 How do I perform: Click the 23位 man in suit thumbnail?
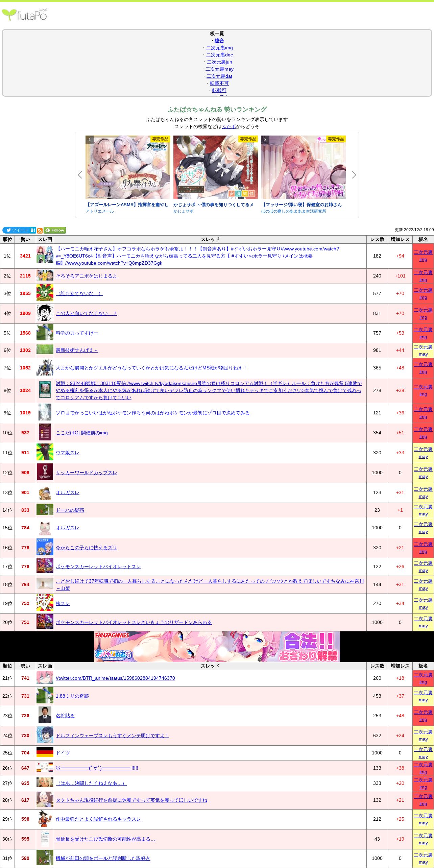(45, 715)
